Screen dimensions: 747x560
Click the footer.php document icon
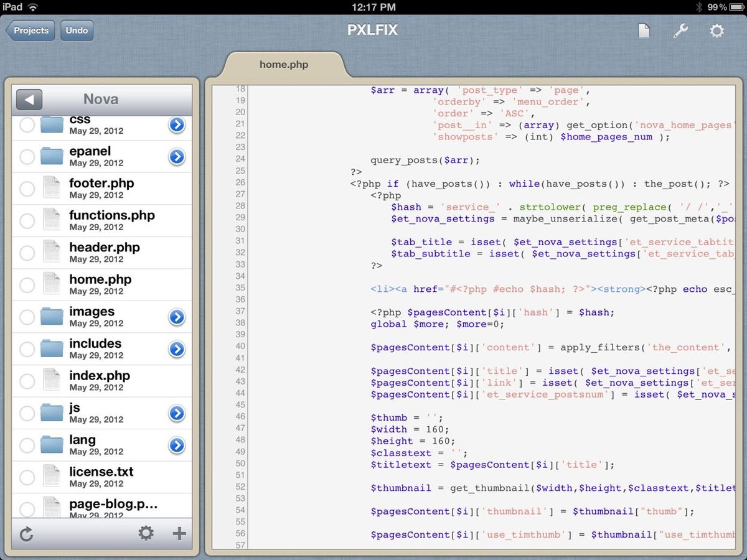52,188
